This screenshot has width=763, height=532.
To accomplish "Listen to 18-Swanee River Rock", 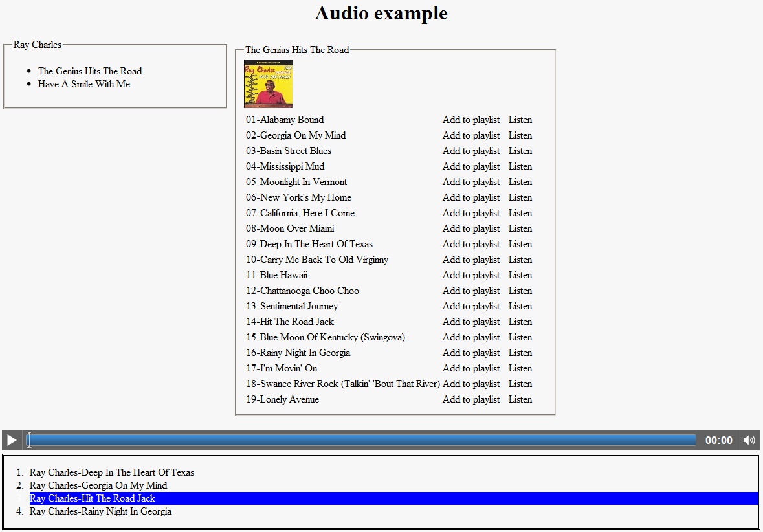I will click(520, 384).
